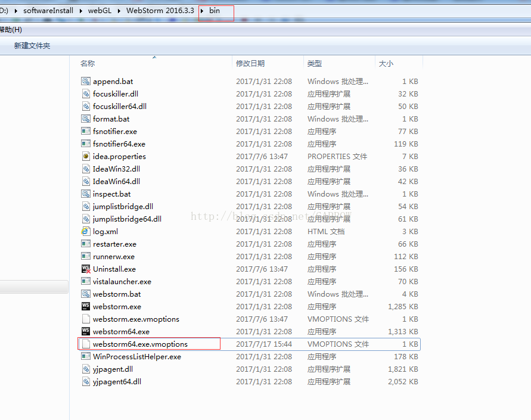
Task: Go to webGL folder in address bar
Action: [x=100, y=11]
